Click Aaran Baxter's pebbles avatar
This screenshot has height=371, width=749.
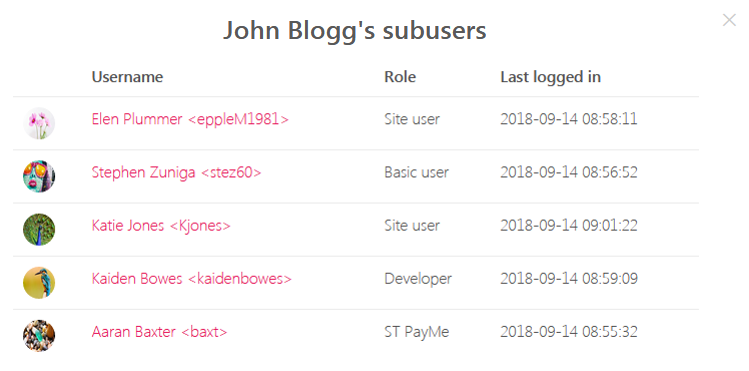tap(39, 336)
